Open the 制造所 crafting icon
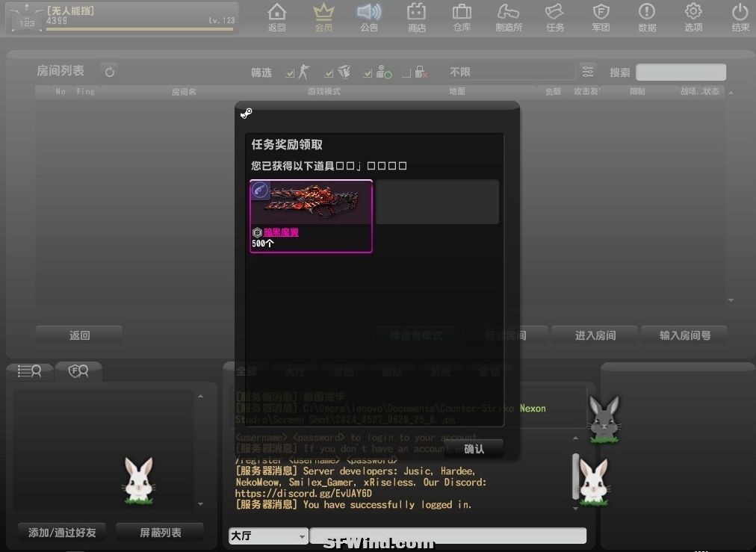The width and height of the screenshot is (756, 552). 509,17
